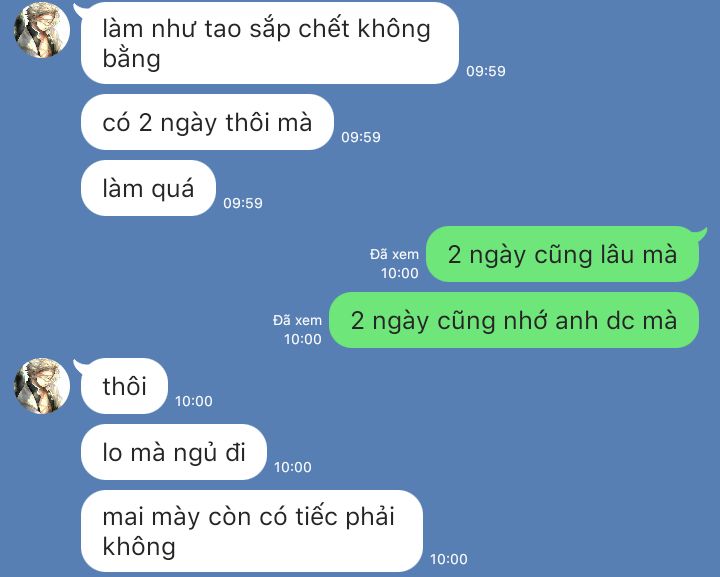Click the 09:59 timestamp beside the first message

[x=486, y=71]
